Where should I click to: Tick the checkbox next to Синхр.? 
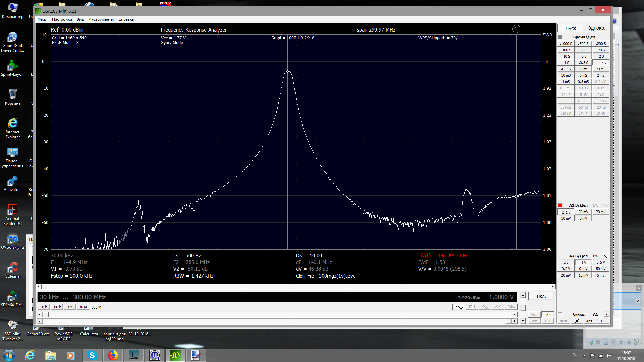pos(560,314)
